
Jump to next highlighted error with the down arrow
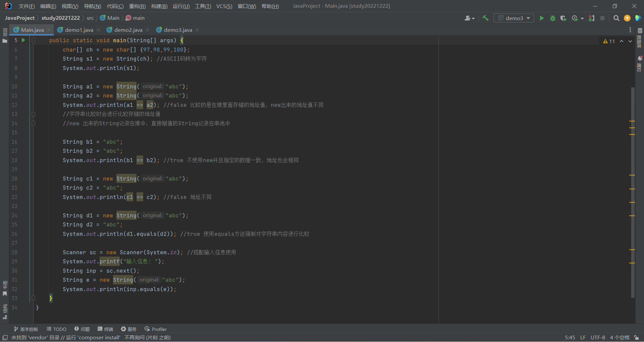[x=630, y=41]
